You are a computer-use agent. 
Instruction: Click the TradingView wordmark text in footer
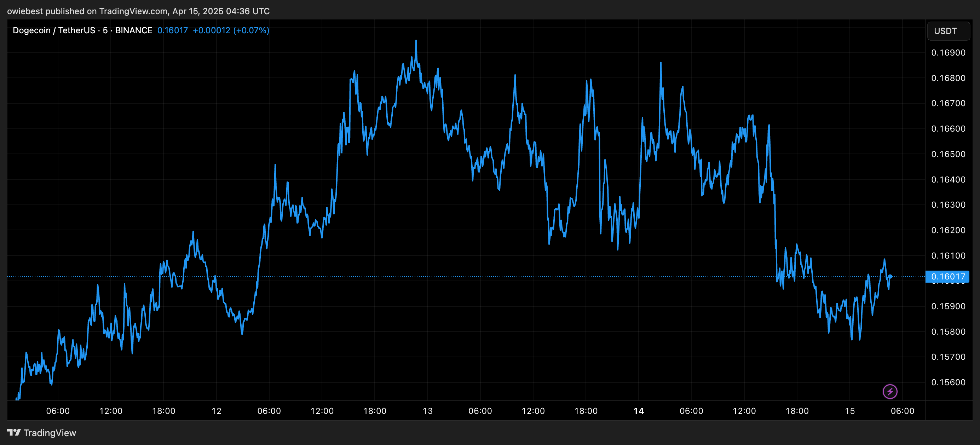point(50,433)
